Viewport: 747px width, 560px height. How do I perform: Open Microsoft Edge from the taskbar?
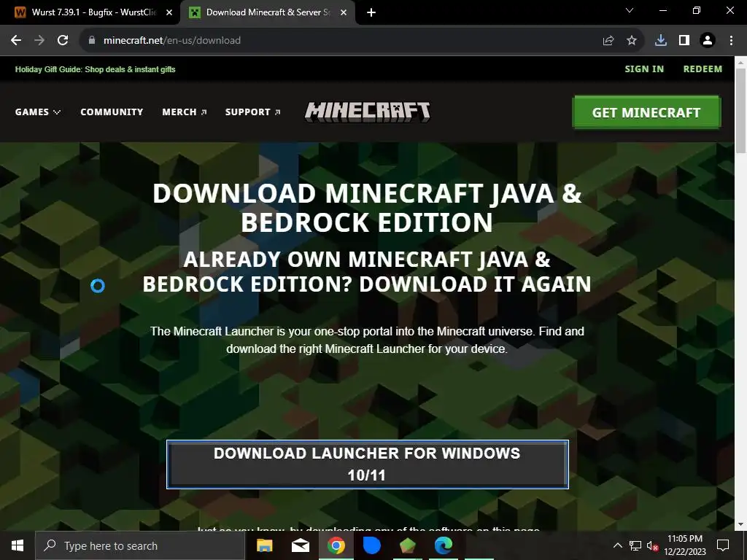pos(443,545)
